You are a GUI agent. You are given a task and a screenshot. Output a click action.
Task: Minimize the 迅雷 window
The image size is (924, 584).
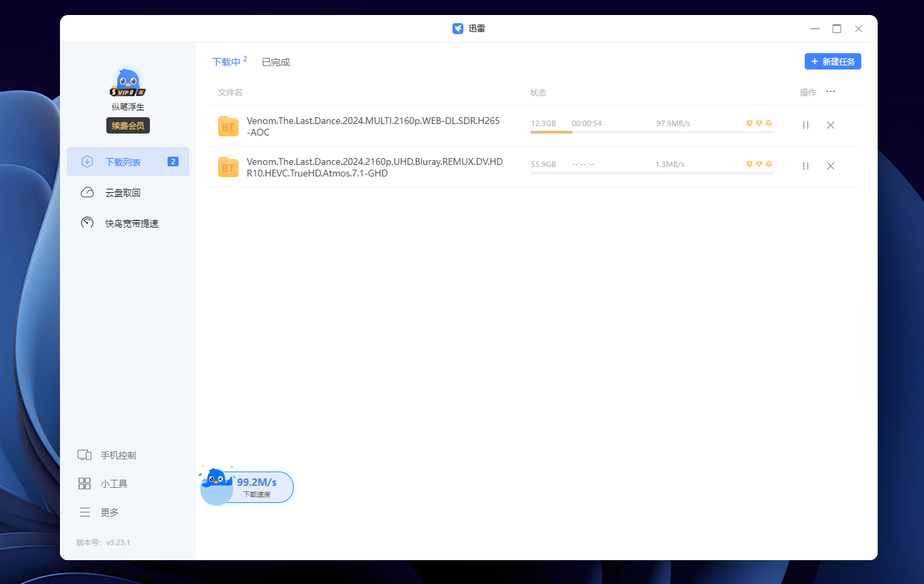[x=815, y=29]
